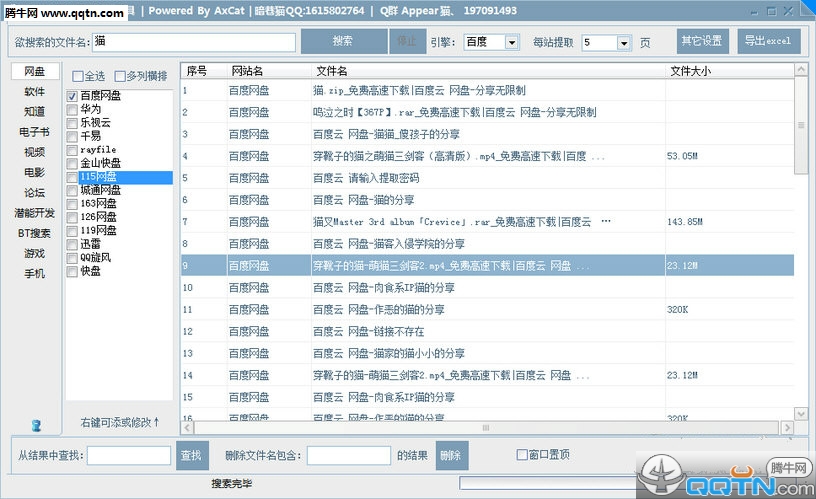Click the 文件大小 column header

[x=690, y=71]
